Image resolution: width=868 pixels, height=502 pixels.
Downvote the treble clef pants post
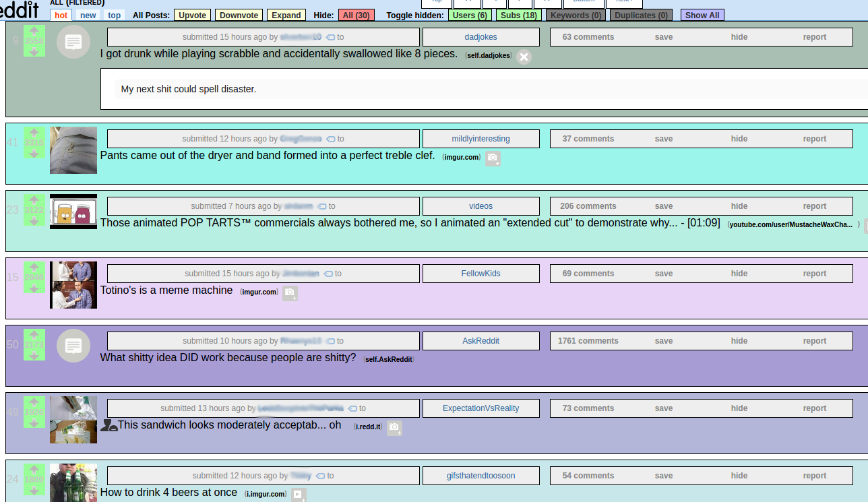coord(34,154)
